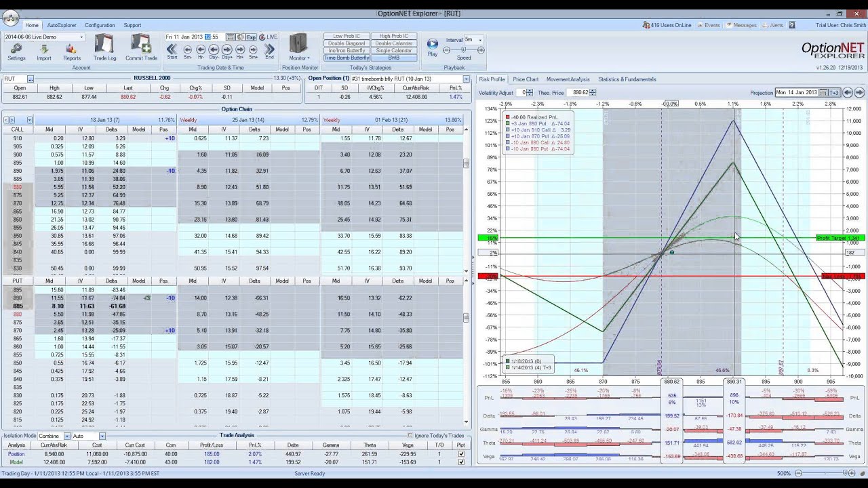The image size is (868, 488).
Task: Step back 5 minutes (5m-)
Action: 188,52
